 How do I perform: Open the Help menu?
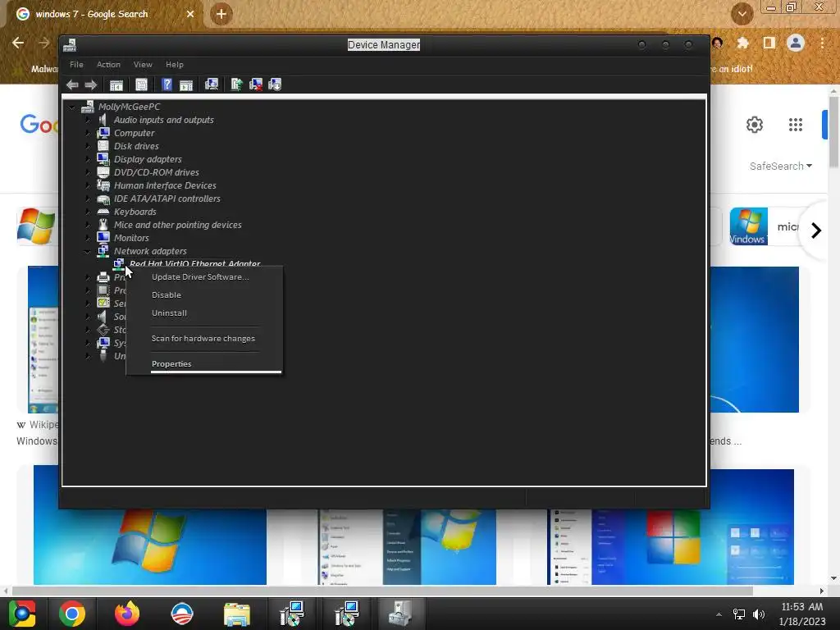(x=174, y=64)
